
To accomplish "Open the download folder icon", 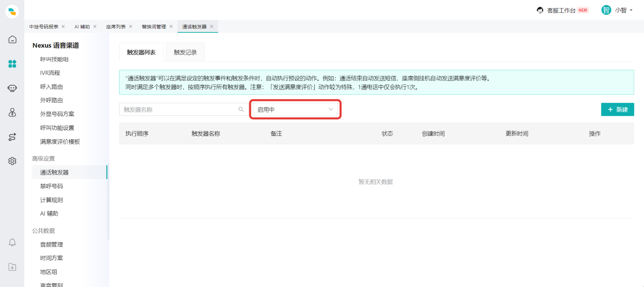I will [x=12, y=267].
